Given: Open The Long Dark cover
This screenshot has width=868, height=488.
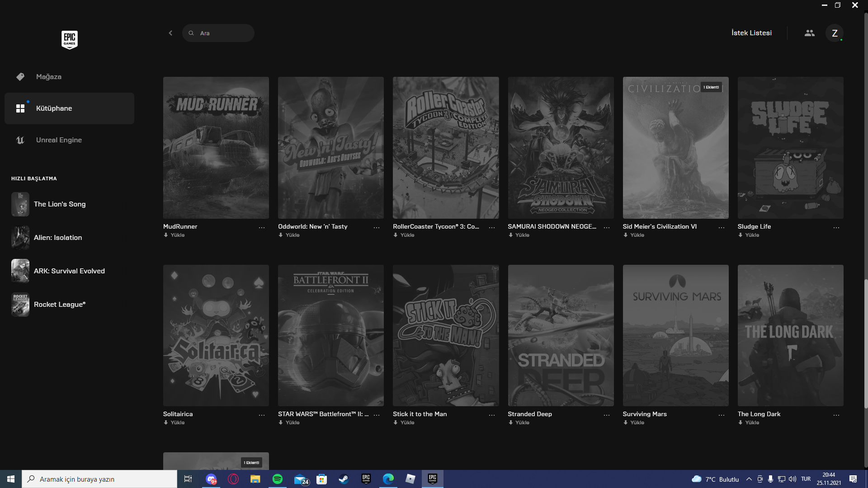Looking at the screenshot, I should (791, 335).
